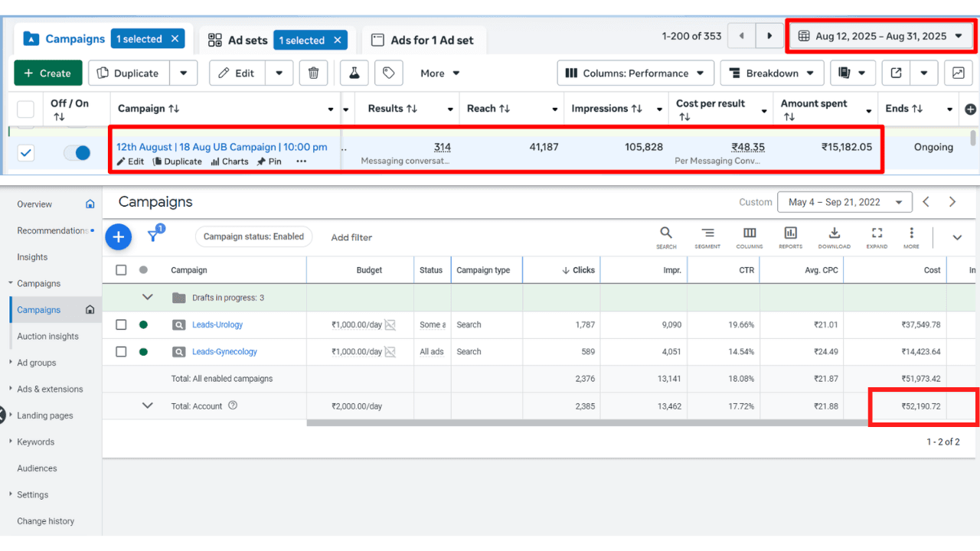Open the A/B test flask icon
This screenshot has width=980, height=551.
(x=354, y=73)
